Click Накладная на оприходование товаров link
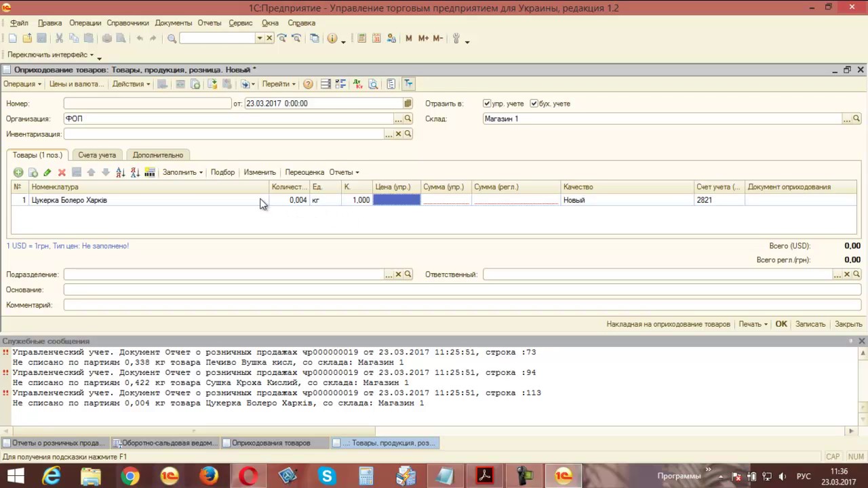The height and width of the screenshot is (488, 868). (669, 325)
